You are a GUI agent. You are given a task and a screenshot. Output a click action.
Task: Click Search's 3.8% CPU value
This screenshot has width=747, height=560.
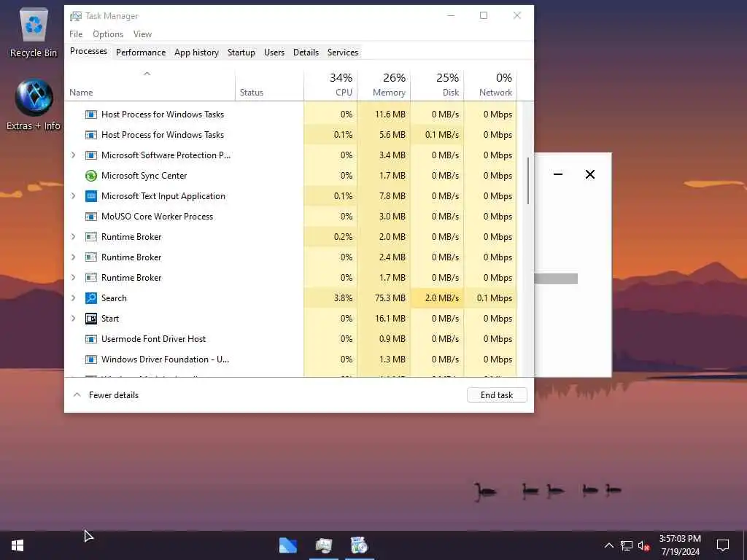[343, 298]
